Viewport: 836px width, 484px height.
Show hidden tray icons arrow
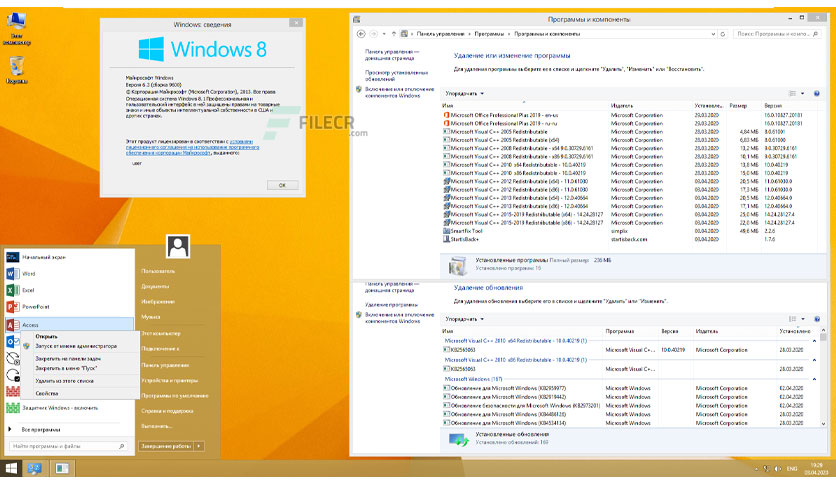click(x=756, y=469)
